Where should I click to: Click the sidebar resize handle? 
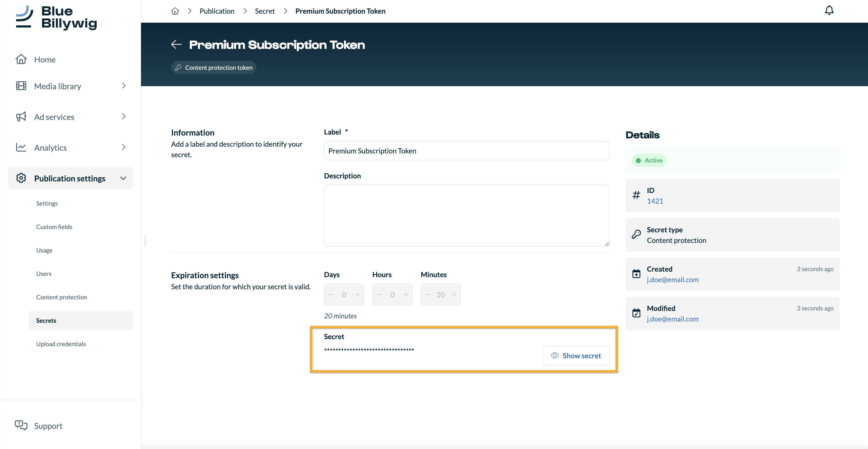145,241
